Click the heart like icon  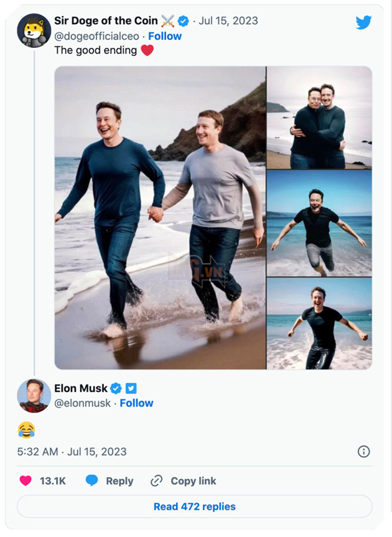pyautogui.click(x=24, y=480)
